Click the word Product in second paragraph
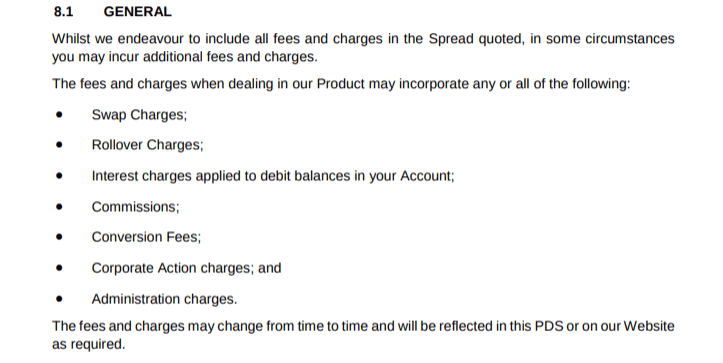The width and height of the screenshot is (723, 363). coord(340,84)
